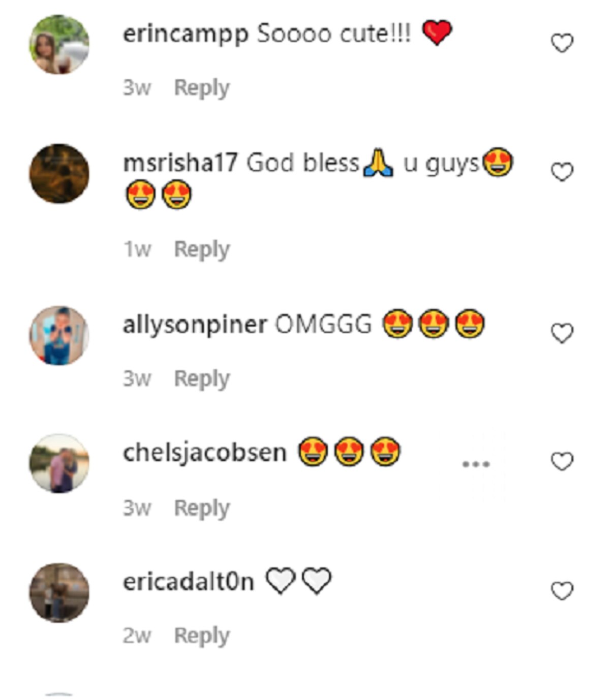610x700 pixels.
Task: Heart ericadalt0n's comment
Action: [x=562, y=591]
